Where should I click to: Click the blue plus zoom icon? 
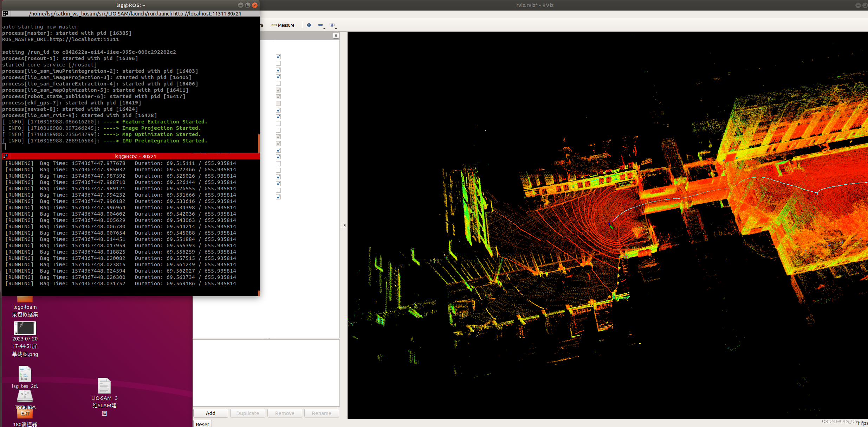(309, 25)
